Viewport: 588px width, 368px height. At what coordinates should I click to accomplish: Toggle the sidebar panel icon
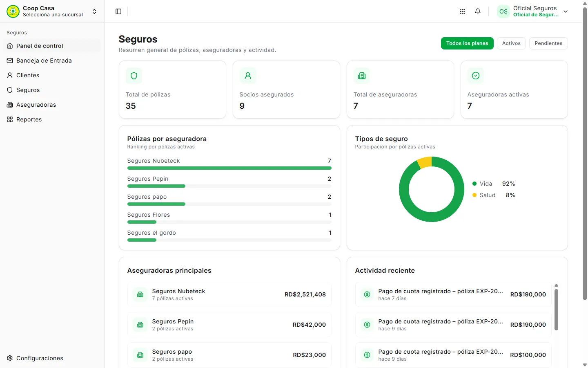118,11
